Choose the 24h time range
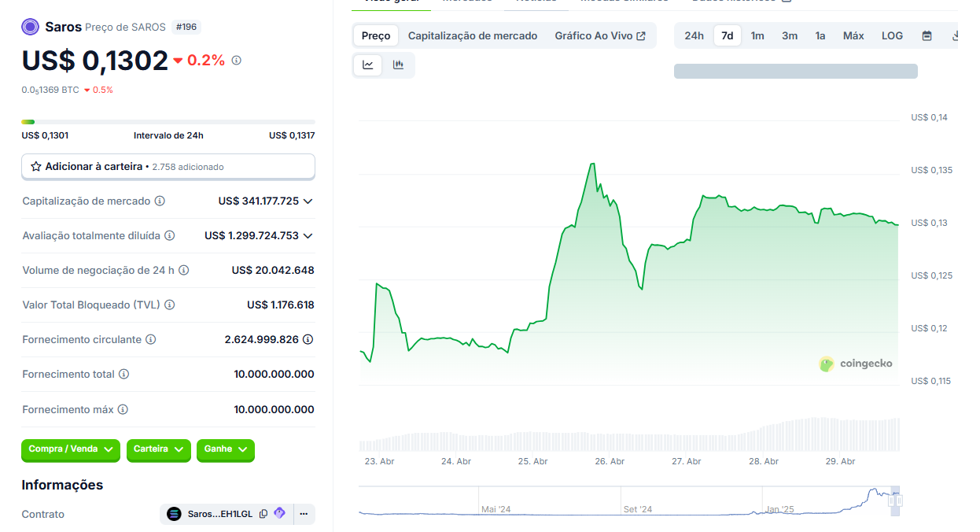This screenshot has width=980, height=532. point(694,35)
